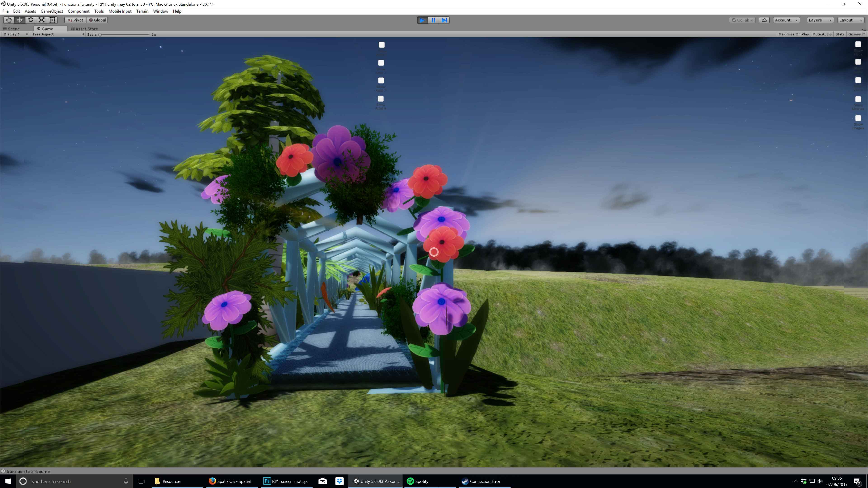Toggle the Show Films checkbox
Screen dimensions: 868x488
[x=858, y=44]
